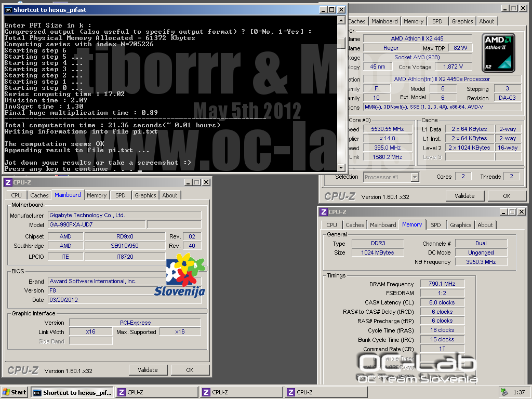
Task: Click the Memory window CPU-Z title icon
Action: pos(323,212)
